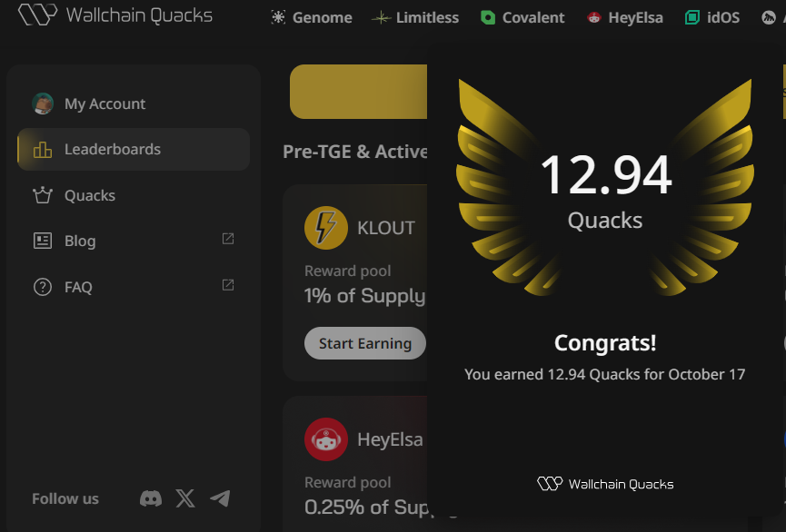Open the Limitless project link
The width and height of the screenshot is (786, 532).
coord(415,17)
